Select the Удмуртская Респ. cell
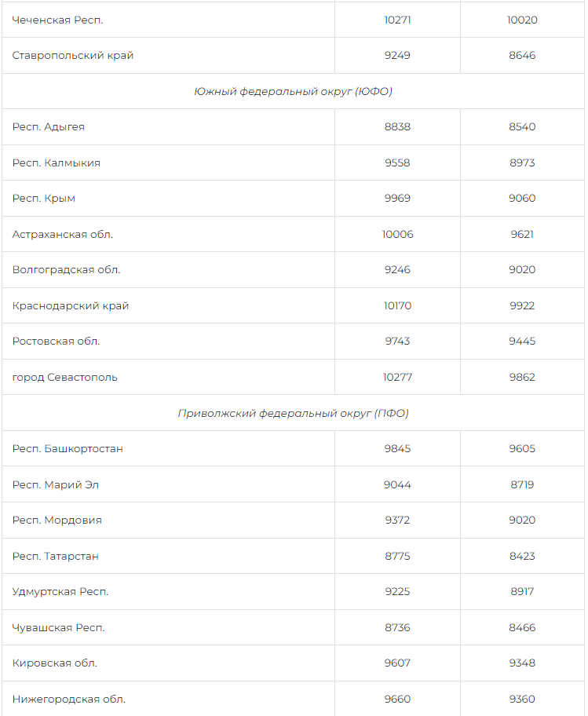The height and width of the screenshot is (716, 588). [x=60, y=592]
